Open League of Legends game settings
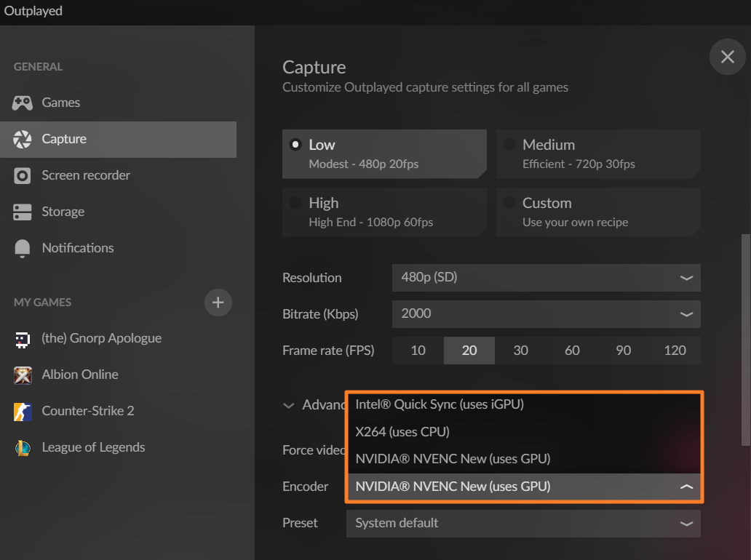This screenshot has width=751, height=560. point(119,448)
